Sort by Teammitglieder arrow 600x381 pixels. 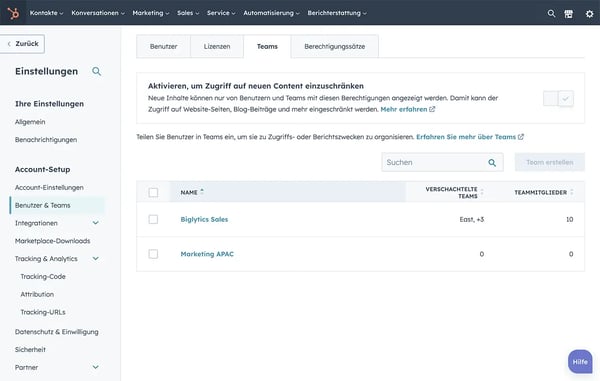click(572, 192)
